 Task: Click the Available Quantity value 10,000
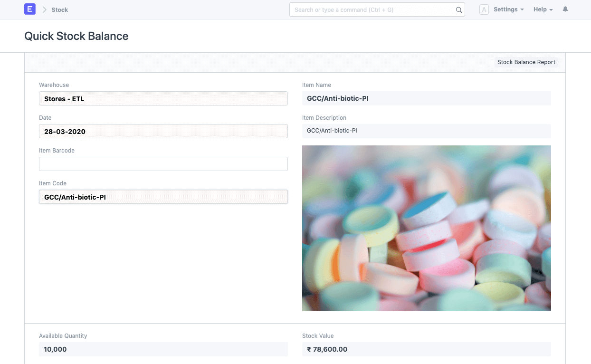[x=163, y=349]
